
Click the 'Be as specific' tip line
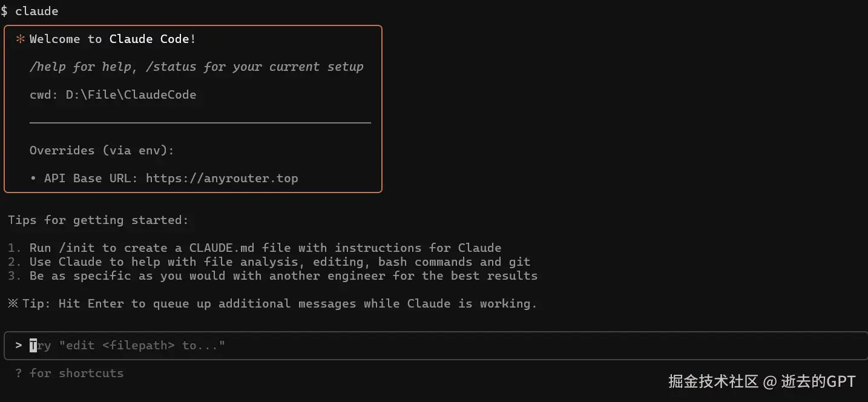pyautogui.click(x=283, y=275)
